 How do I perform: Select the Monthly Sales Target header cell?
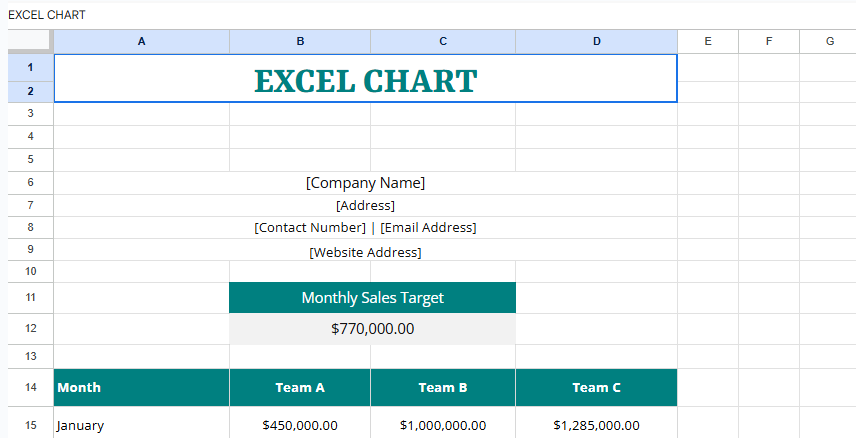pos(372,298)
